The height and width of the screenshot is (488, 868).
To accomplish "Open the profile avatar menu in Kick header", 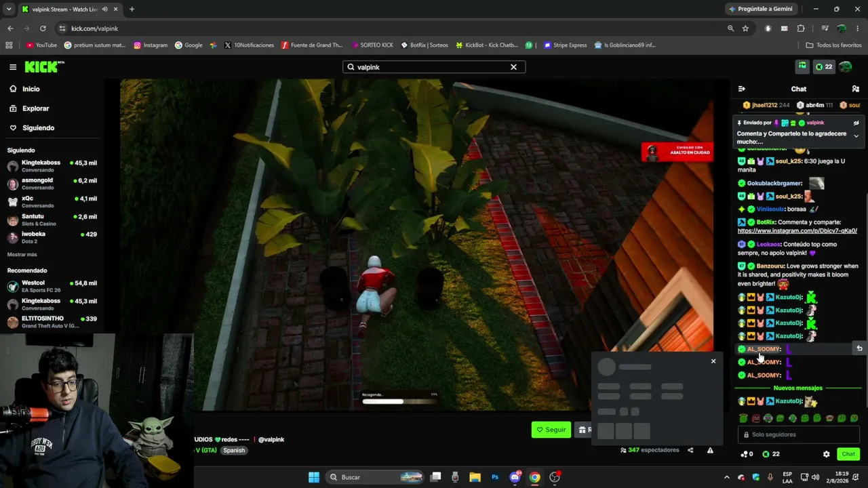I will point(845,67).
